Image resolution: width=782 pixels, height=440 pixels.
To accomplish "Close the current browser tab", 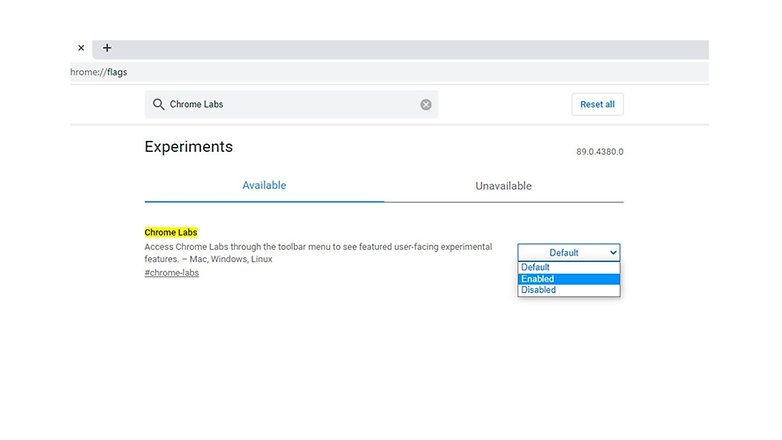I will pos(81,48).
